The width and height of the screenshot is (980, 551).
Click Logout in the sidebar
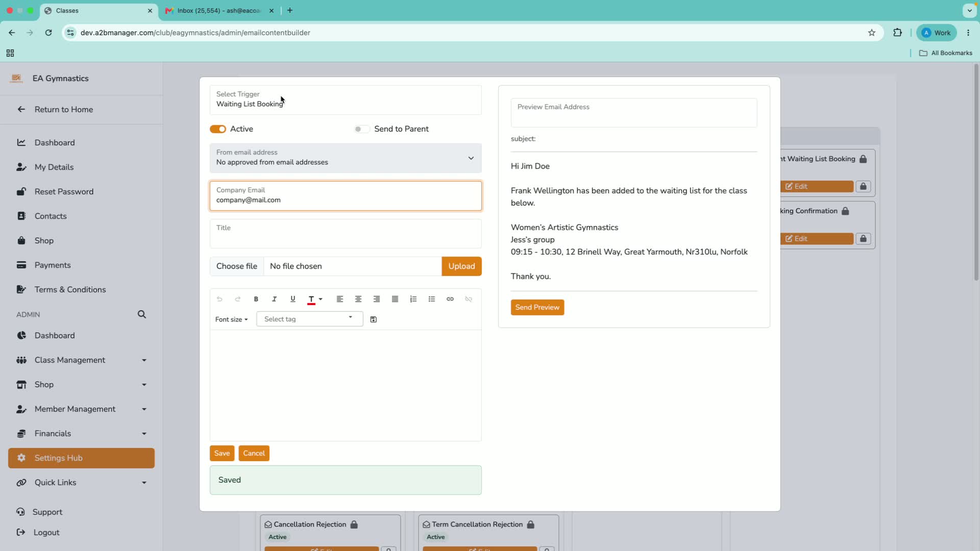point(46,532)
